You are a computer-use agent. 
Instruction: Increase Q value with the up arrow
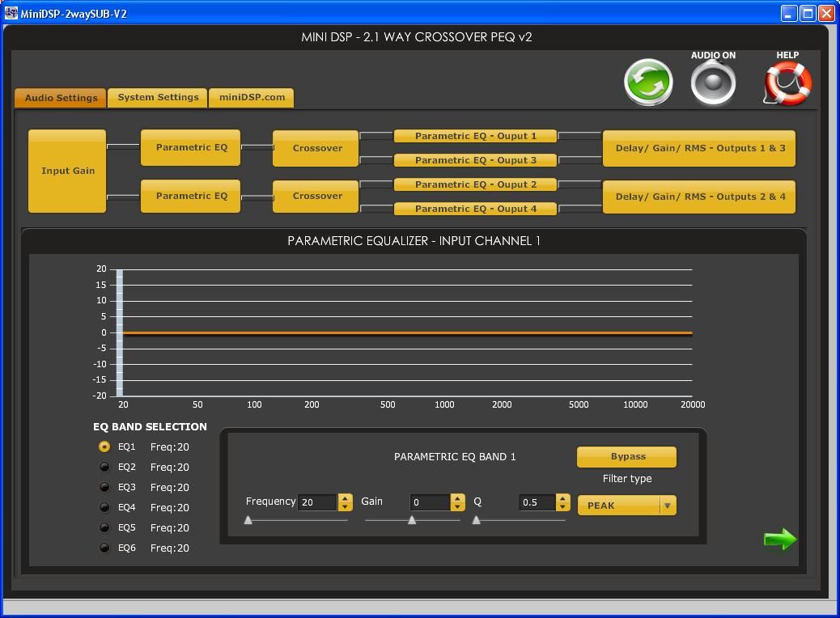point(563,498)
